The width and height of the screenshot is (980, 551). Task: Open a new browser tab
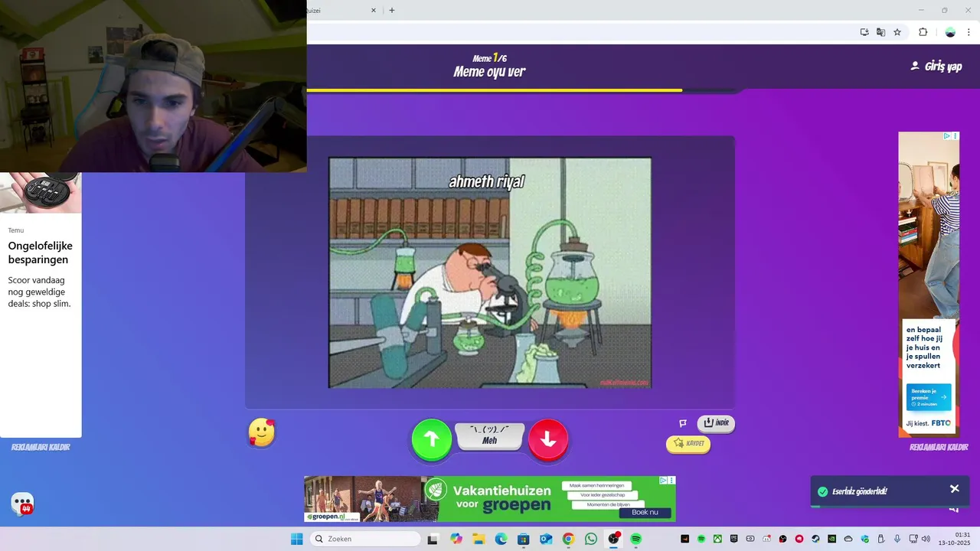(392, 10)
